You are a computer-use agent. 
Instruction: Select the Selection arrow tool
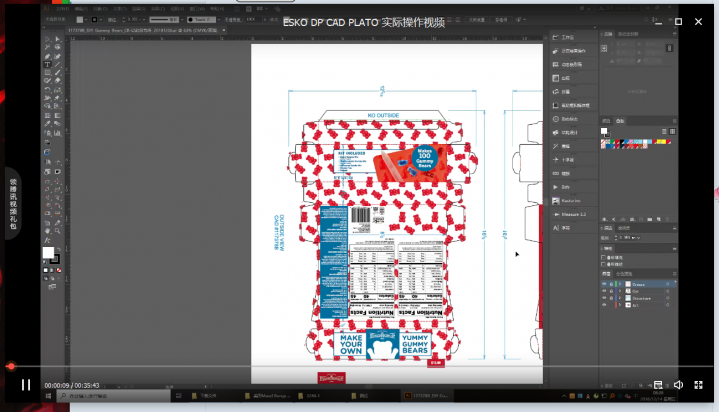coord(47,41)
